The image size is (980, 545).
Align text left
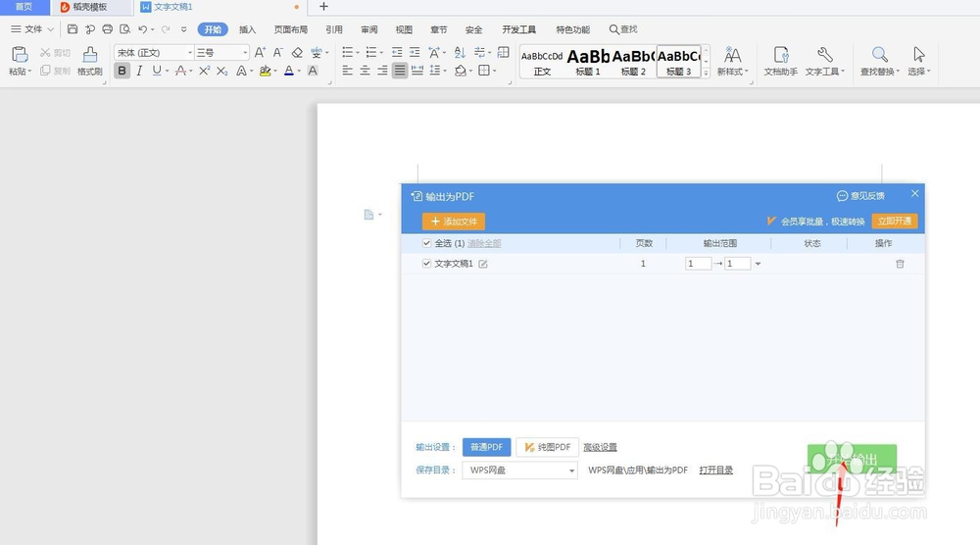pos(348,71)
